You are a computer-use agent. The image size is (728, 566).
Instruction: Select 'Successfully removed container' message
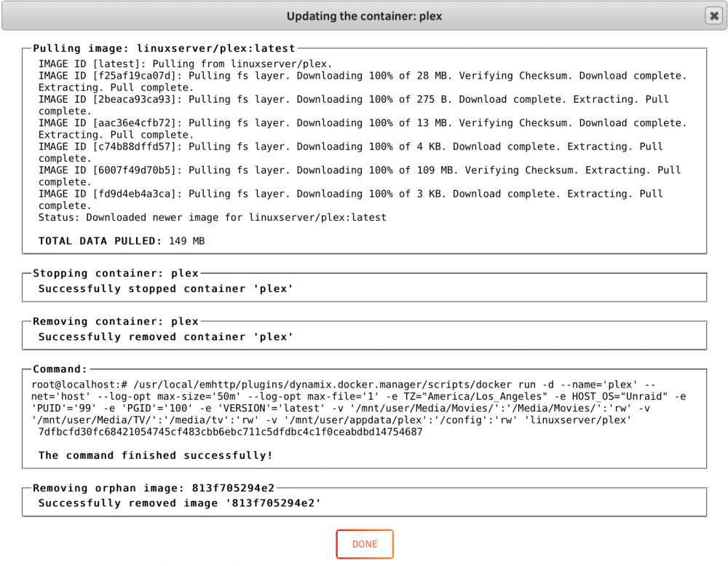(x=166, y=337)
